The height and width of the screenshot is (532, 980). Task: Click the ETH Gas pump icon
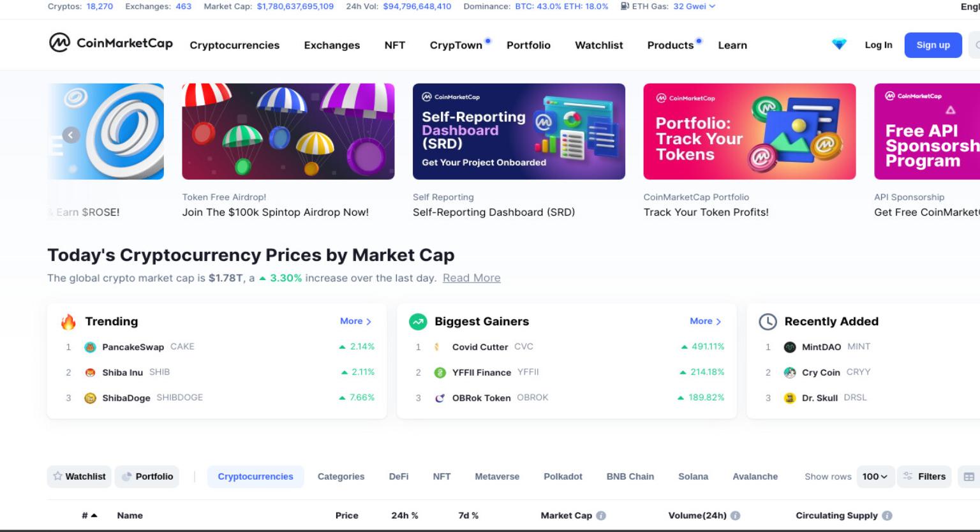click(625, 6)
